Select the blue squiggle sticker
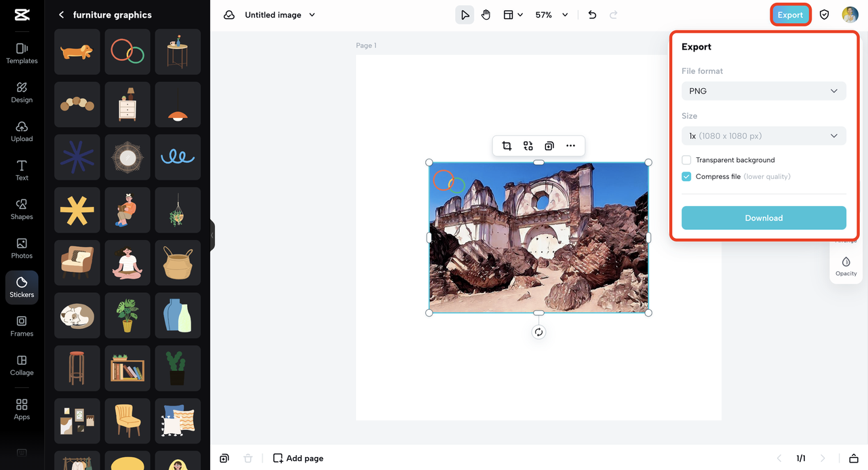Viewport: 868px width, 470px height. tap(178, 157)
